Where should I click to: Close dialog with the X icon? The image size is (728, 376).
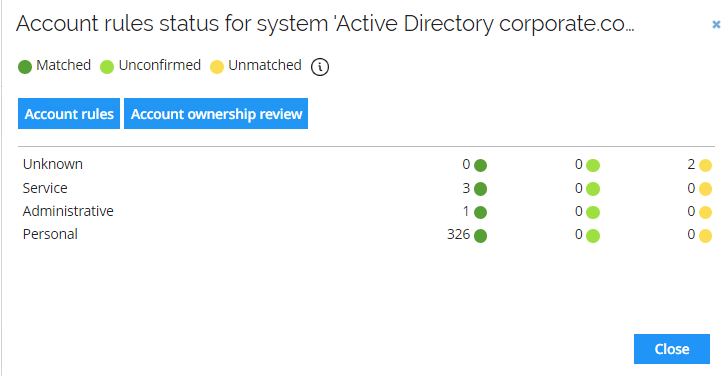tap(716, 25)
